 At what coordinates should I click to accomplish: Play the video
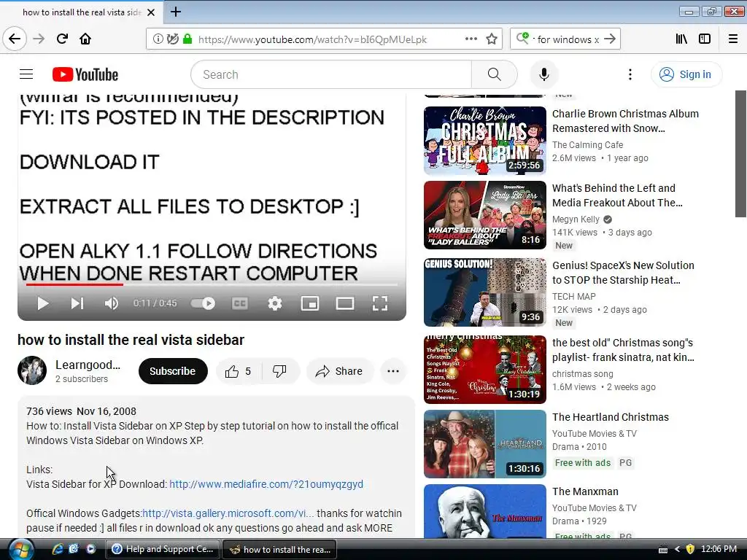click(x=43, y=303)
